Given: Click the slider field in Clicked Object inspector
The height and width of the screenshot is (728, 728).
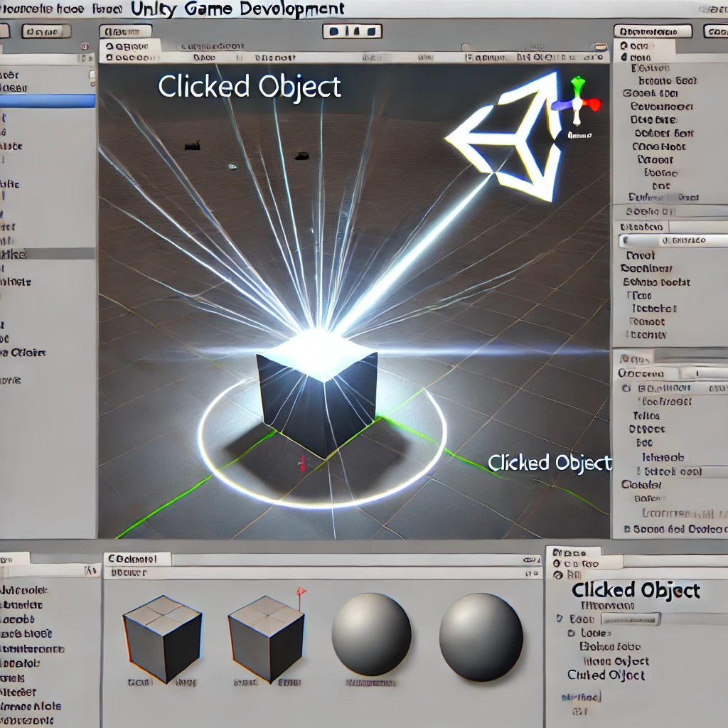Looking at the screenshot, I should point(631,619).
